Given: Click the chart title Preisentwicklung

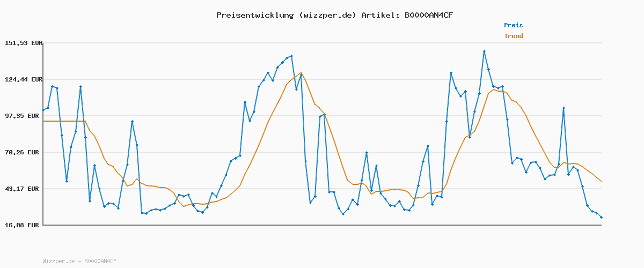Looking at the screenshot, I should click(x=254, y=15).
